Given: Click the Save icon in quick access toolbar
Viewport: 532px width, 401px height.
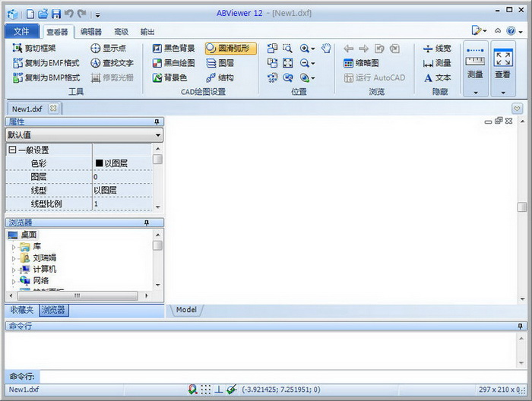Looking at the screenshot, I should 56,14.
